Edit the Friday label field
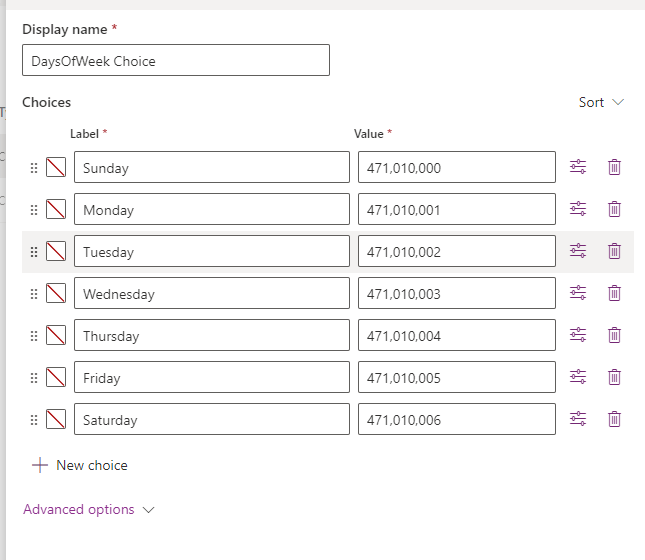Viewport: 645px width, 560px height. tap(212, 377)
